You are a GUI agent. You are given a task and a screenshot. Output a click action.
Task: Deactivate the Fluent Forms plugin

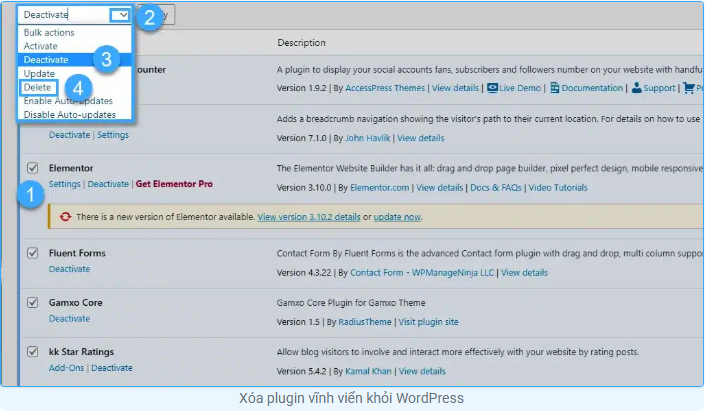click(x=69, y=269)
